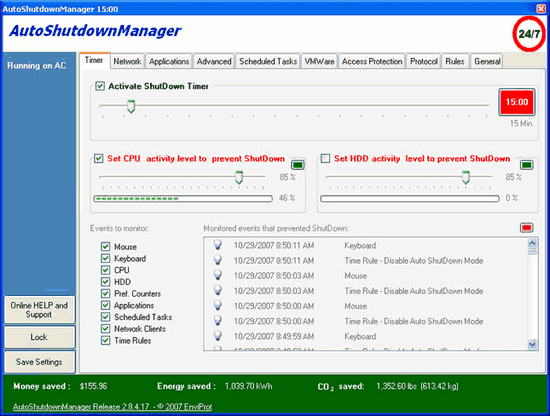
Task: Click the shutdown timer slider handle
Action: [131, 106]
